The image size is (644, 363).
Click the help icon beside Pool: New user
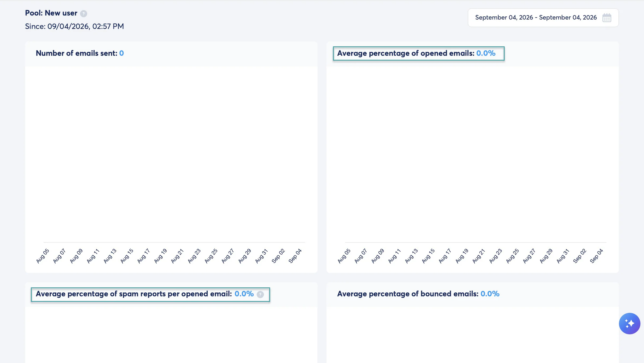tap(83, 14)
